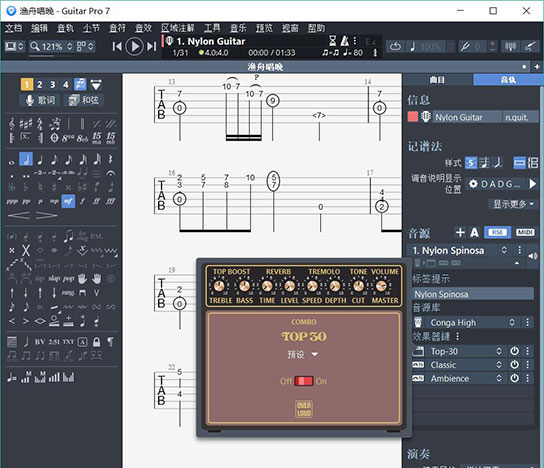This screenshot has width=544, height=468.
Task: Select the quarter note duration
Action: pyautogui.click(x=40, y=159)
